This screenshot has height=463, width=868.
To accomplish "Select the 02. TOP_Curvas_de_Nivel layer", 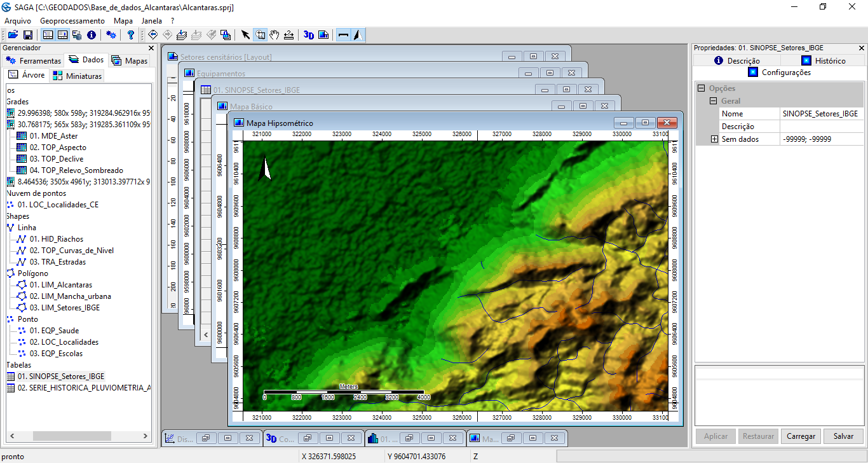I will (x=71, y=251).
